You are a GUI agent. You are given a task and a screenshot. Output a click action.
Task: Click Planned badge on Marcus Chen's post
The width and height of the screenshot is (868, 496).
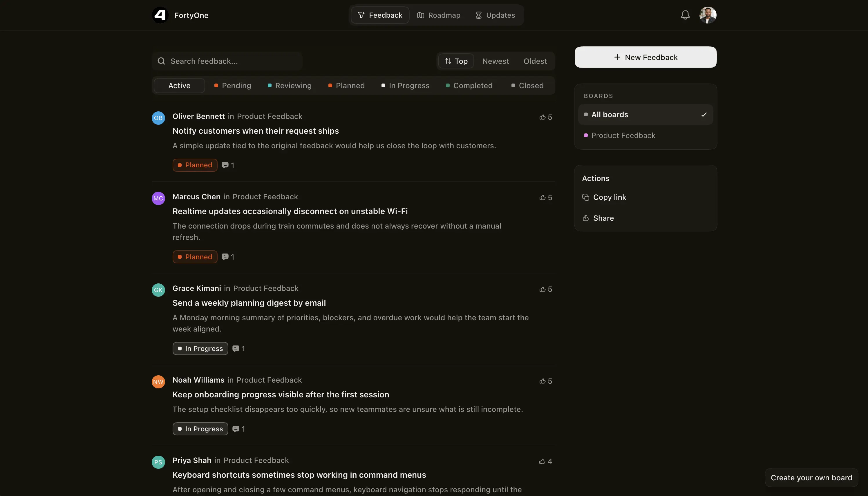[195, 257]
